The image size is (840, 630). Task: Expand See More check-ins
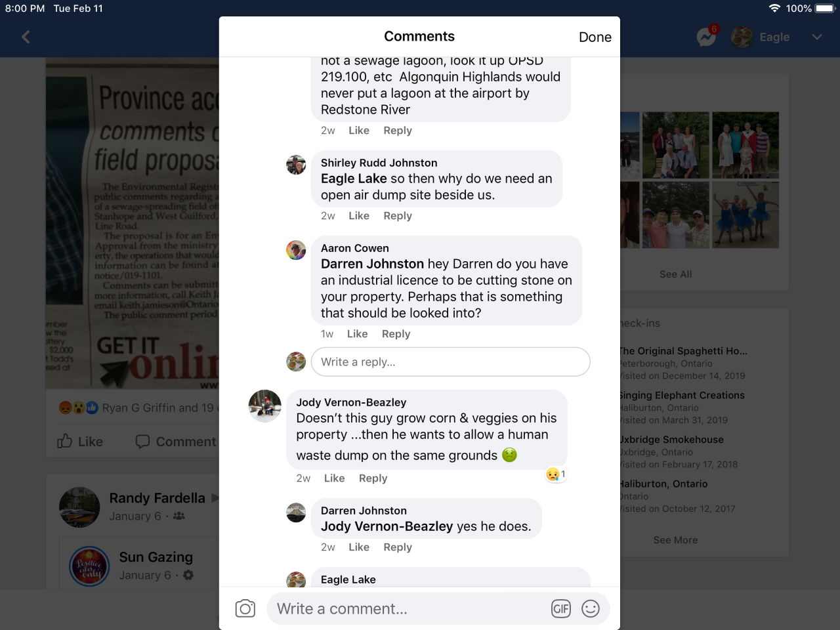(x=675, y=540)
